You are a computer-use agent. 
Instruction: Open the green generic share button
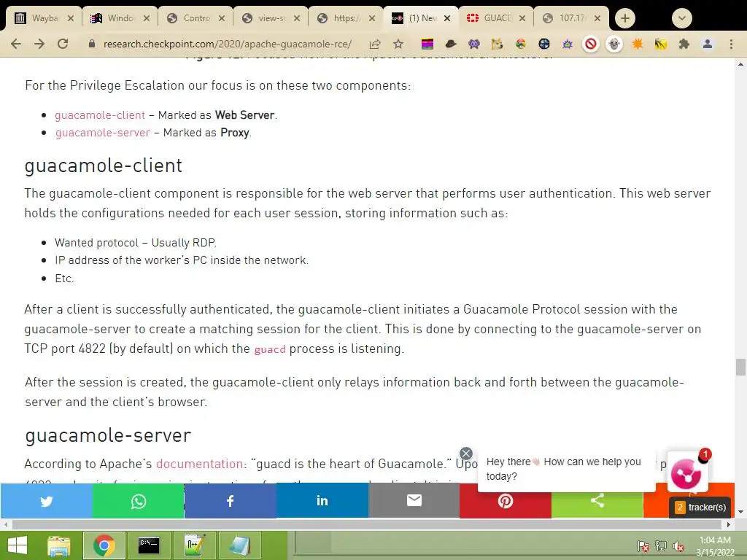coord(597,500)
